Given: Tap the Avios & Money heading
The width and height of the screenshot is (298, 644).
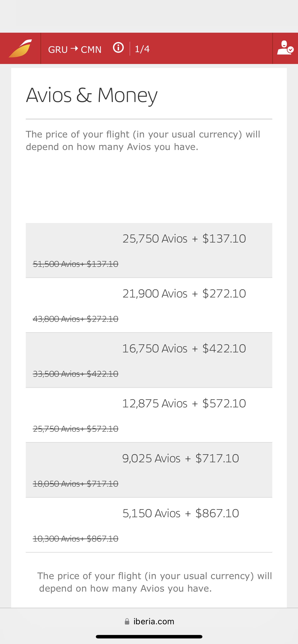Looking at the screenshot, I should pos(92,96).
